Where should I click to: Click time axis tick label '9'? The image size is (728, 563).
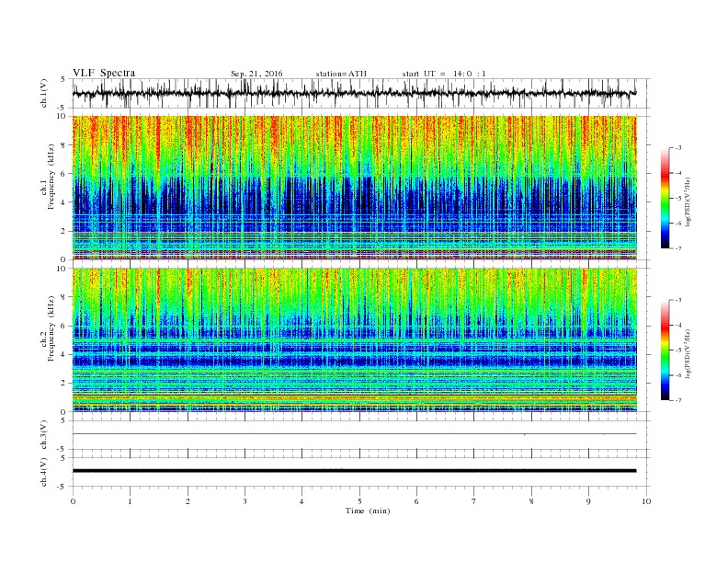click(x=588, y=501)
